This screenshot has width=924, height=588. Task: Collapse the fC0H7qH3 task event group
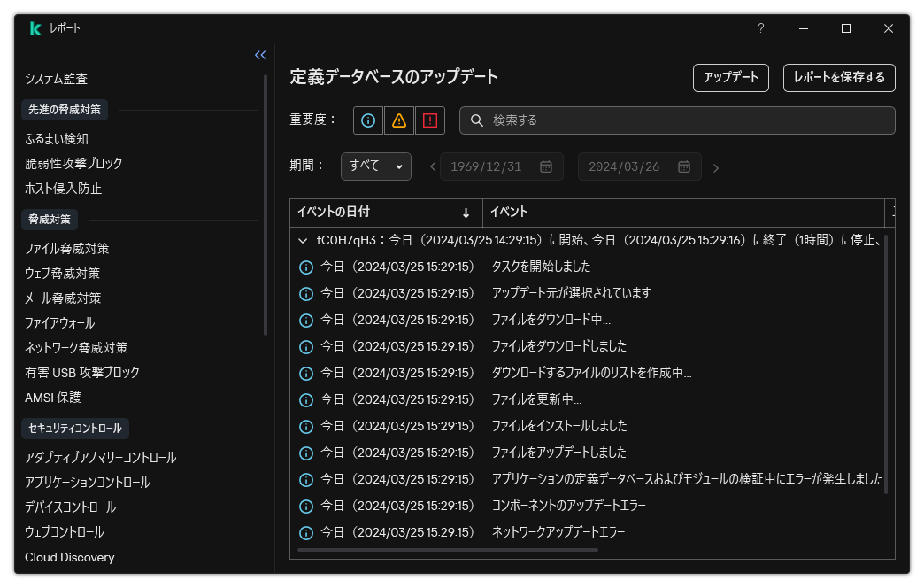pos(304,239)
